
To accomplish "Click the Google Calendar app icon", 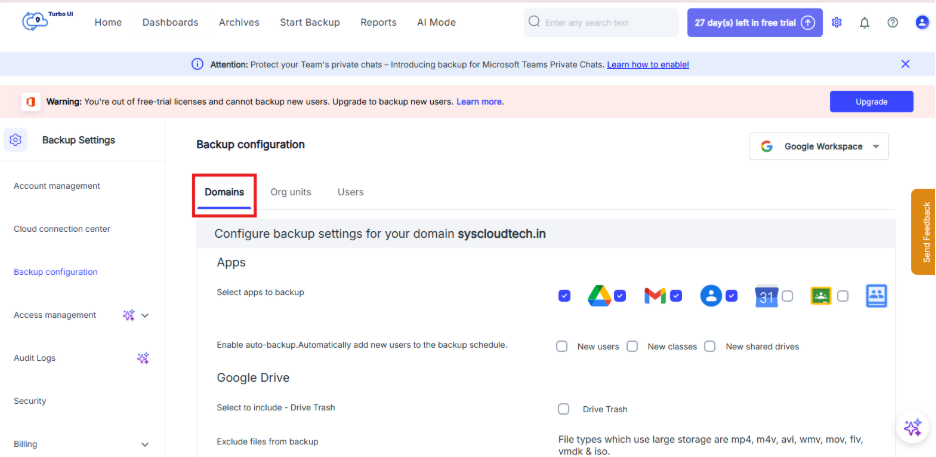I will [x=766, y=296].
